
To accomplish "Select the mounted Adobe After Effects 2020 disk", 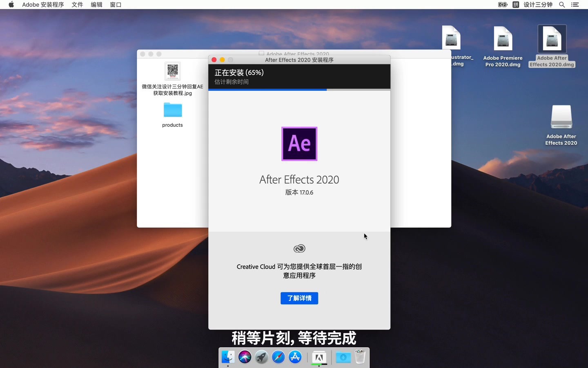I will point(561,125).
